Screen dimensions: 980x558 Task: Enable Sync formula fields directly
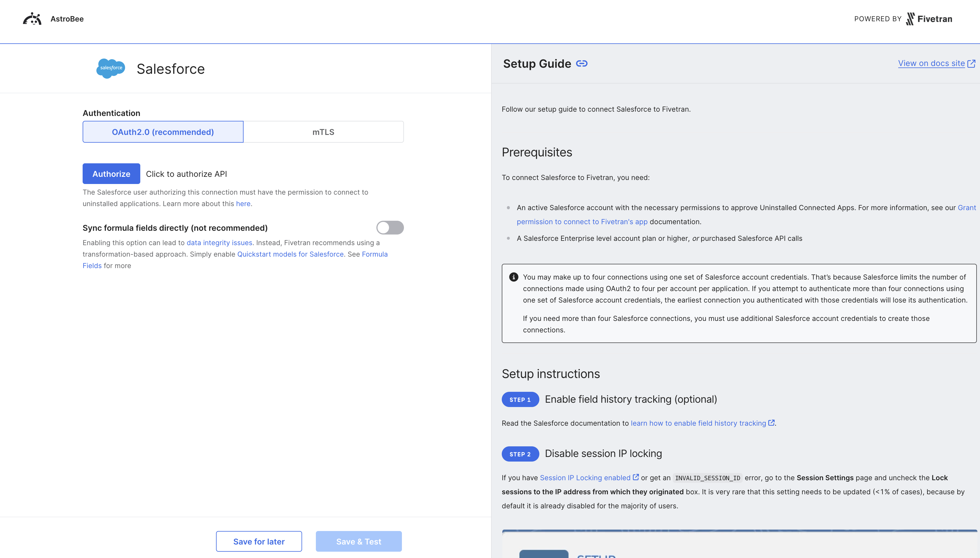coord(390,227)
